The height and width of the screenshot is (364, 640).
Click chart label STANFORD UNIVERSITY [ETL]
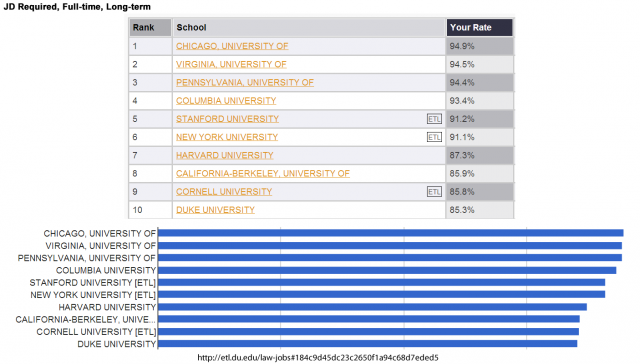pos(93,282)
